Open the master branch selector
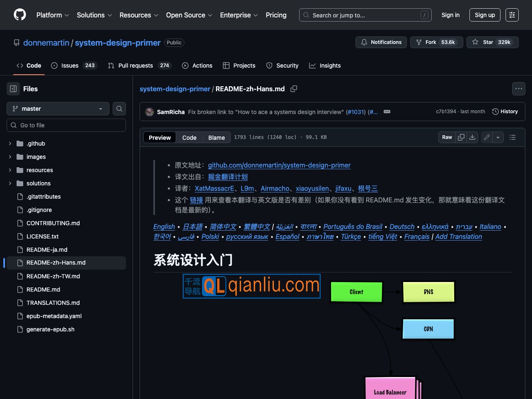532x399 pixels. click(x=58, y=109)
